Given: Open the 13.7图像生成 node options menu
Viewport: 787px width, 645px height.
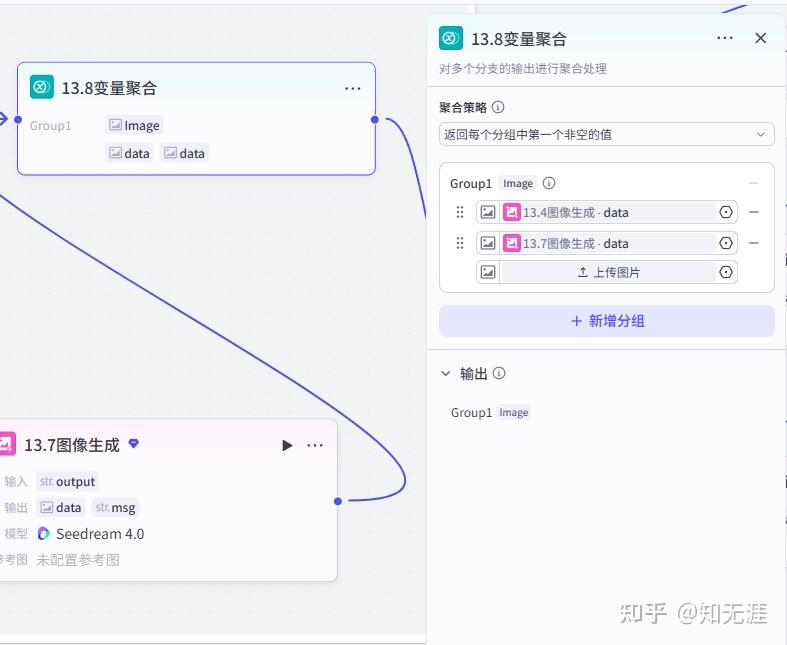Looking at the screenshot, I should click(315, 445).
